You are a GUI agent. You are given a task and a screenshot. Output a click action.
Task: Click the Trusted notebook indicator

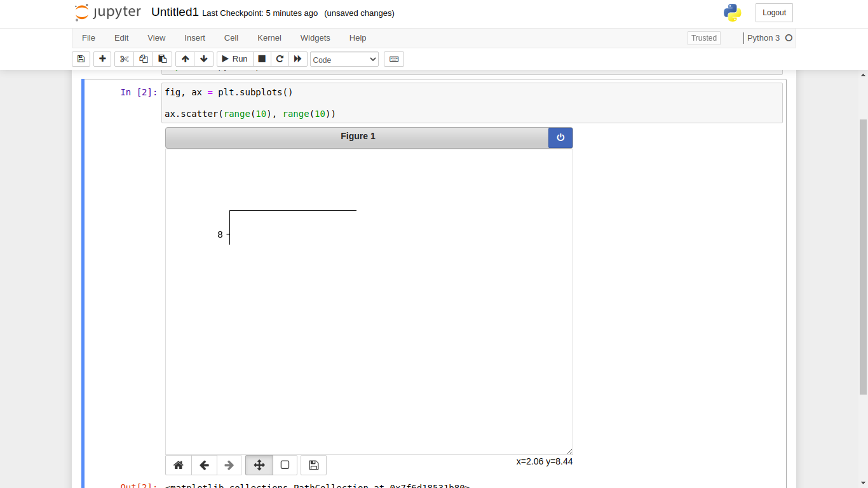click(x=704, y=38)
